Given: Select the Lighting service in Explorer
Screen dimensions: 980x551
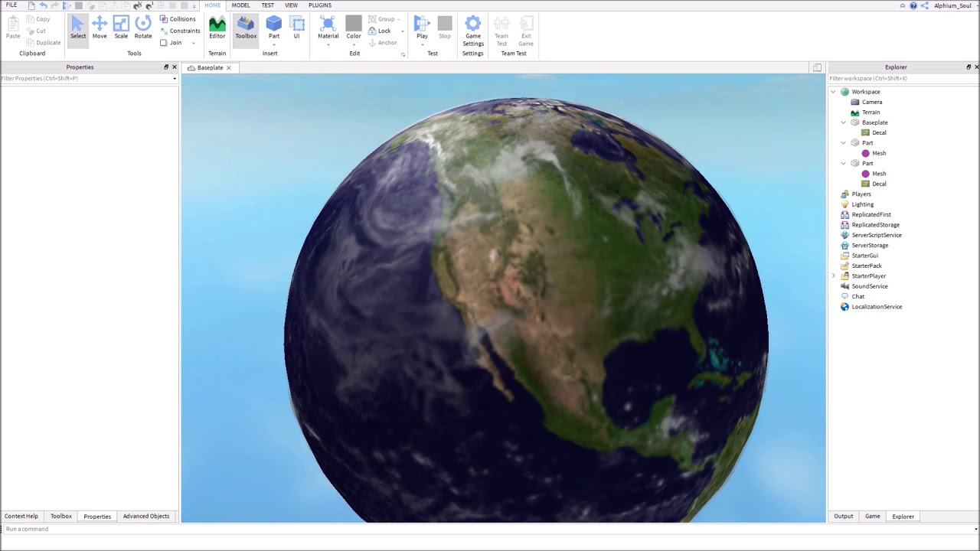Looking at the screenshot, I should click(862, 204).
